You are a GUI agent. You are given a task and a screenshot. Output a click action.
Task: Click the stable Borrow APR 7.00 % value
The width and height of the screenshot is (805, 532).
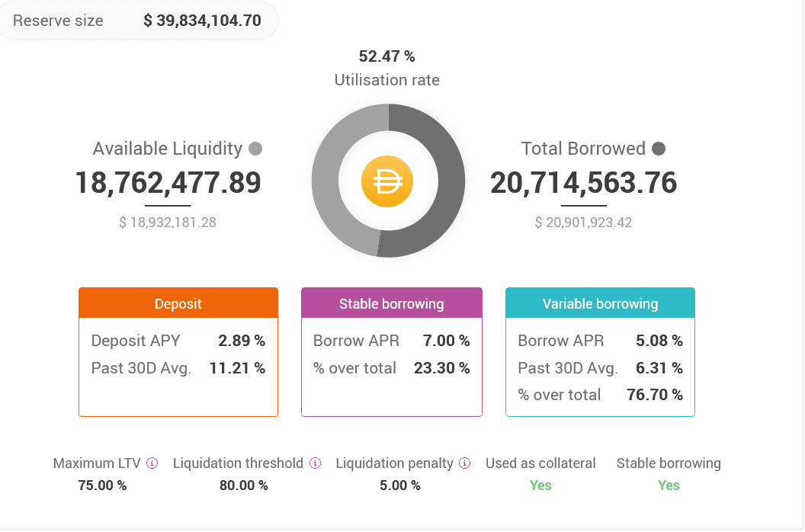coord(447,341)
